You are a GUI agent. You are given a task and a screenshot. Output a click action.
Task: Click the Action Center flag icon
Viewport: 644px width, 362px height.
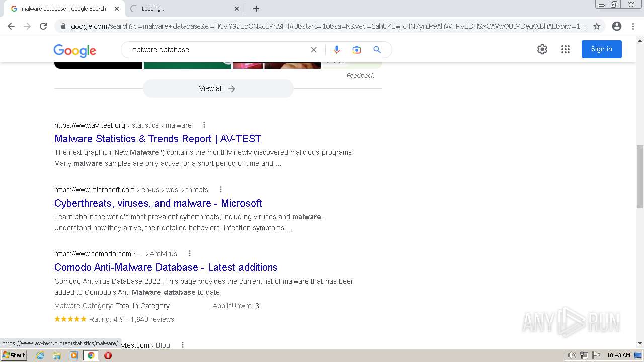[596, 355]
